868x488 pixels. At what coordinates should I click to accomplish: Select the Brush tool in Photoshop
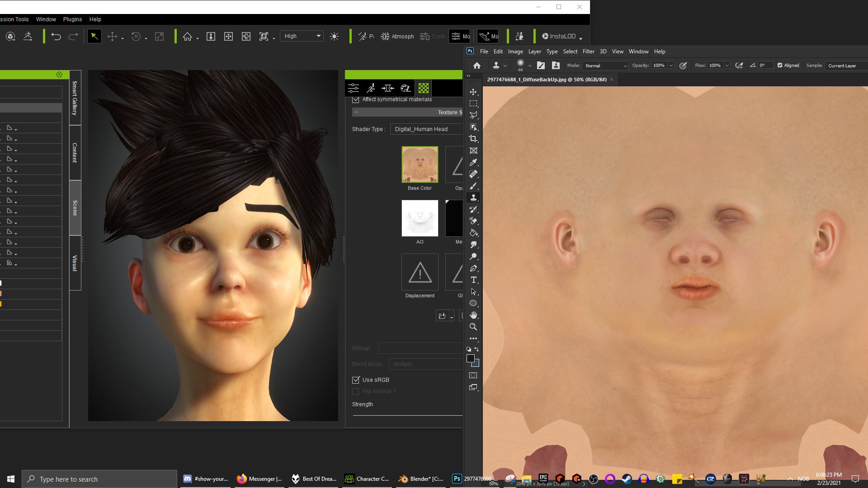pyautogui.click(x=473, y=186)
